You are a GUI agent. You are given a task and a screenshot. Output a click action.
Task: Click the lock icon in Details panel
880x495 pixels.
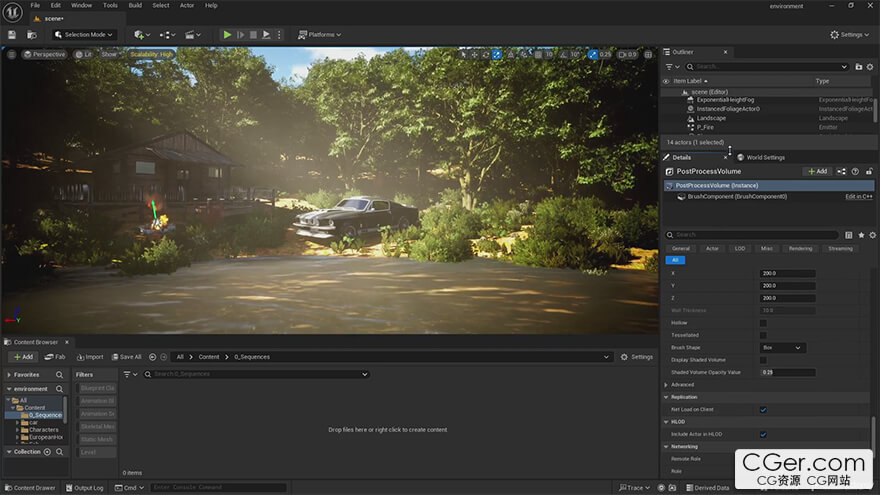[869, 171]
